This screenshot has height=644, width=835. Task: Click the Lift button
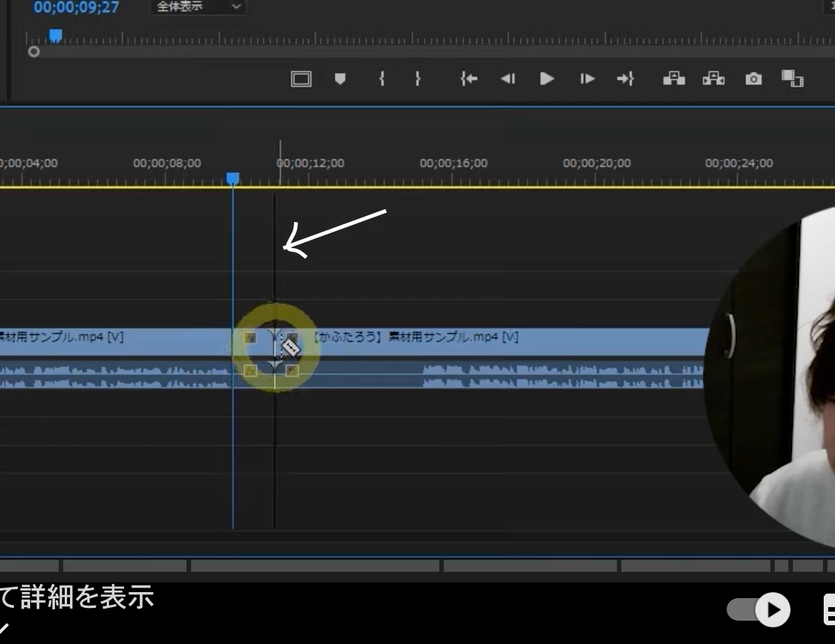point(674,79)
